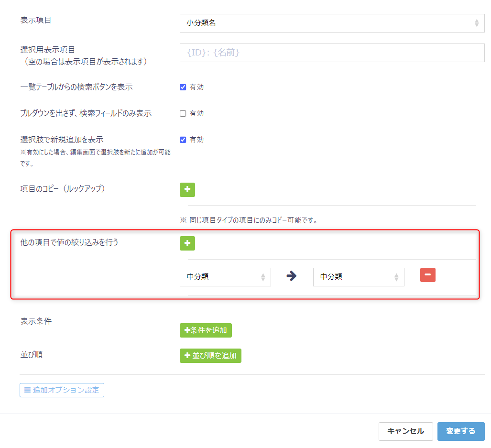The height and width of the screenshot is (448, 491).
Task: Click the arrow icon between 中分類 dropdowns
Action: click(x=292, y=276)
